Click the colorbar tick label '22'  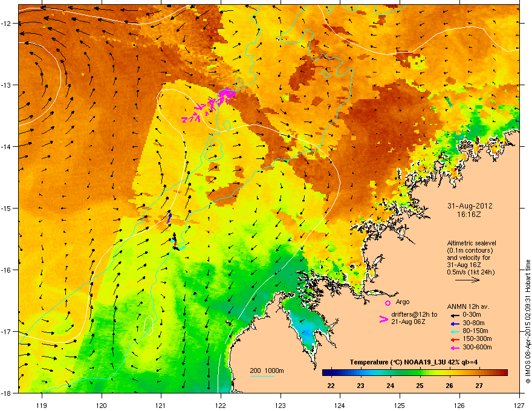click(331, 386)
